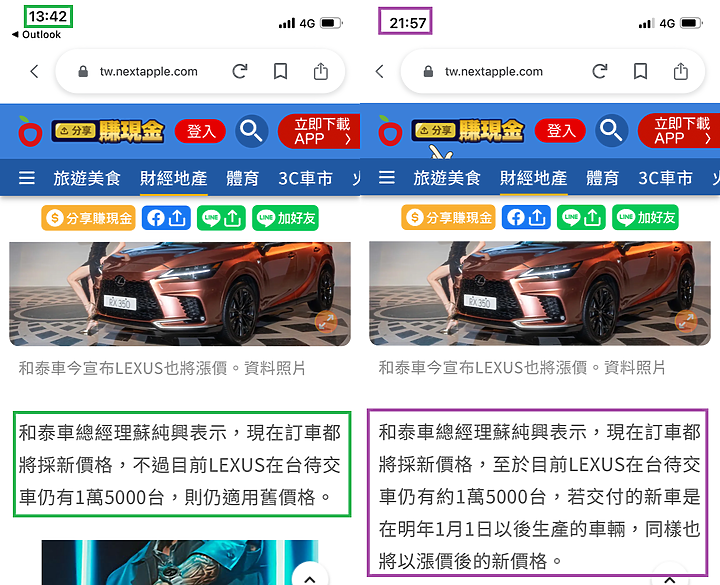Tap battery indicator in right status bar
The height and width of the screenshot is (585, 720).
[x=691, y=23]
